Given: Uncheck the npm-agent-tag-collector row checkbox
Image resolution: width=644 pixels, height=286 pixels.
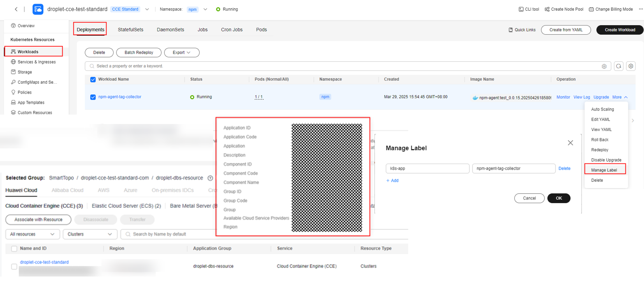Looking at the screenshot, I should tap(93, 97).
